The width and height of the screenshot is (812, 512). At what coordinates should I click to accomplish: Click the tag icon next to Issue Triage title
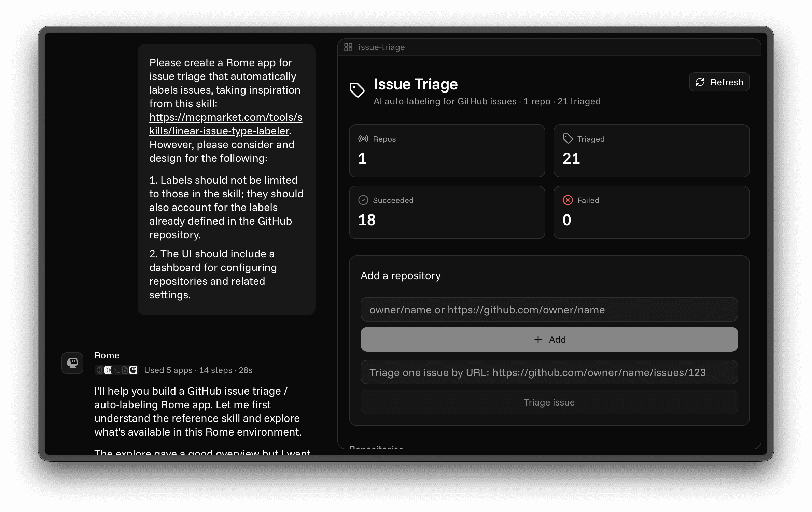point(357,90)
